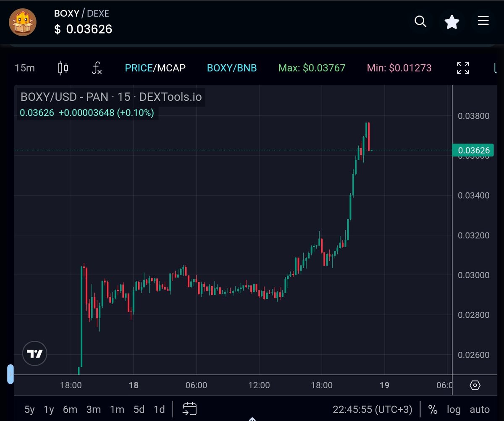Click the BOXY/USD - PAN chart legend

(111, 97)
